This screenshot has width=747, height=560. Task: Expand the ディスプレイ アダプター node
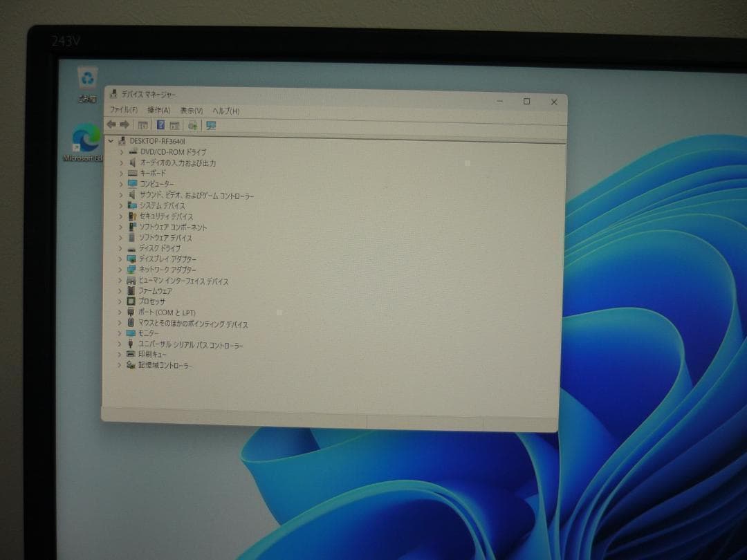120,259
